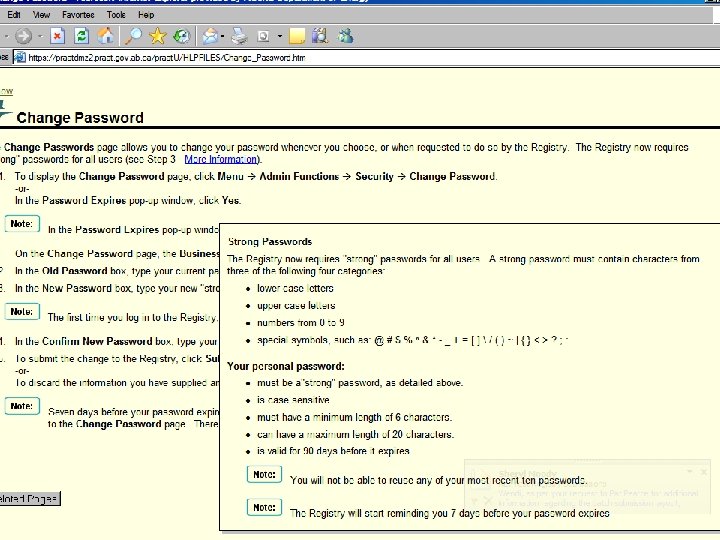
Task: Click the Refresh page icon
Action: (82, 36)
